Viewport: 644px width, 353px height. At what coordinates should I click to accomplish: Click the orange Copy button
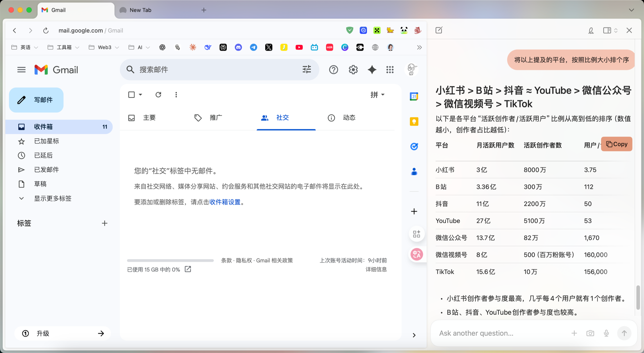pos(616,144)
